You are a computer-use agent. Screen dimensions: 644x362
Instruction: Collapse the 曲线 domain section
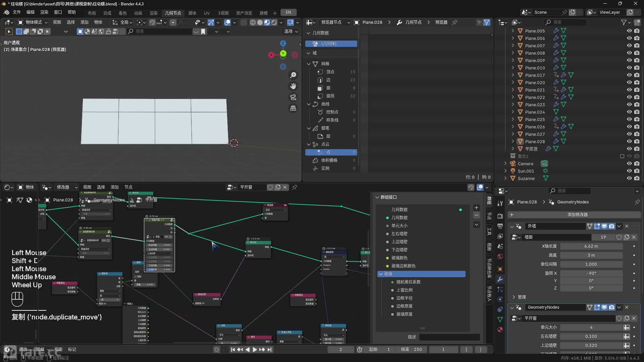coord(309,104)
